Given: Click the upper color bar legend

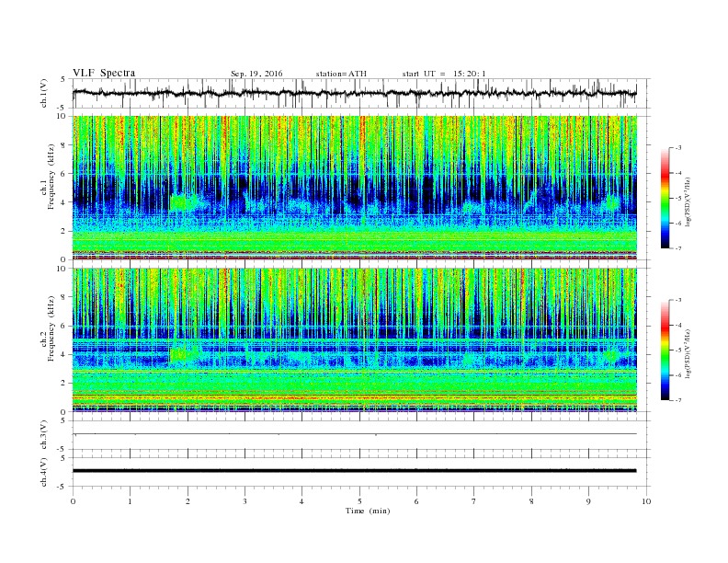Looking at the screenshot, I should click(x=665, y=199).
